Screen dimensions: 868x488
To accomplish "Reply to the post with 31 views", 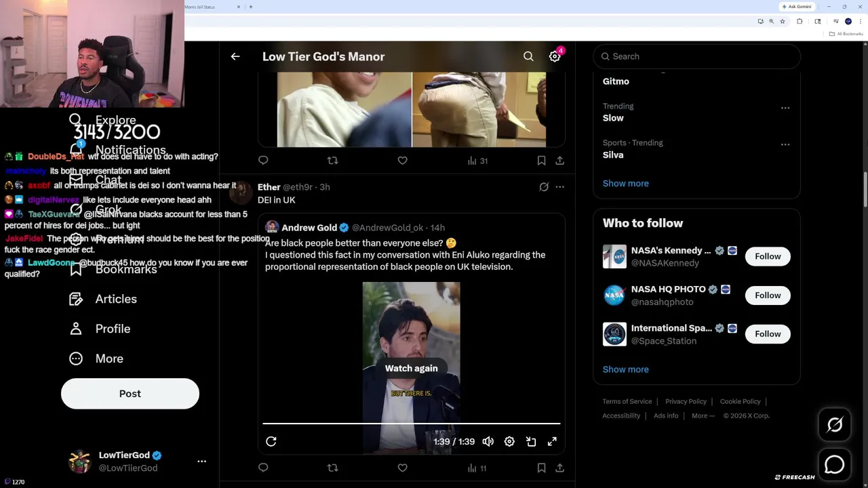I will pos(263,161).
